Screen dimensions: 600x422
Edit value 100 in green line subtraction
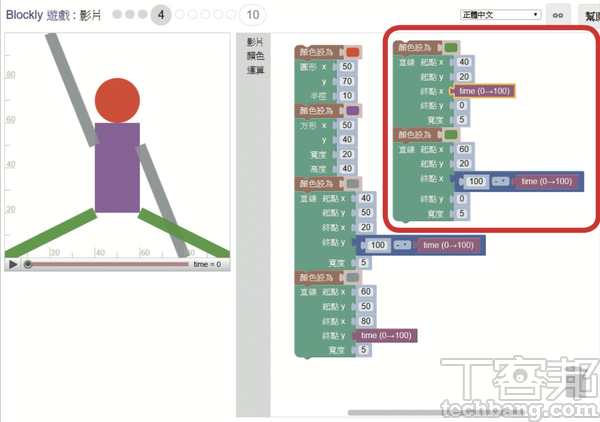tap(476, 181)
